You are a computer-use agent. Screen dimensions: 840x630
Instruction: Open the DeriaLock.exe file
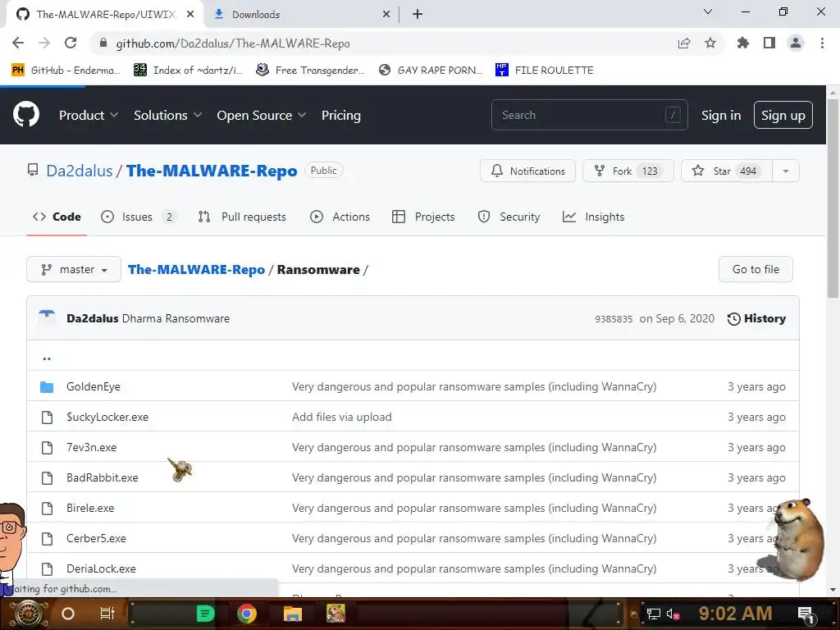coord(101,569)
